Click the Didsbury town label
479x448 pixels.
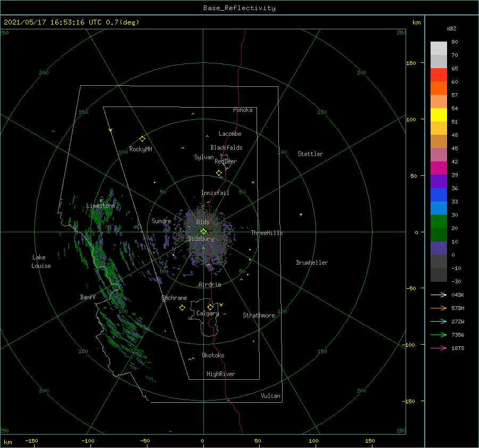[201, 239]
